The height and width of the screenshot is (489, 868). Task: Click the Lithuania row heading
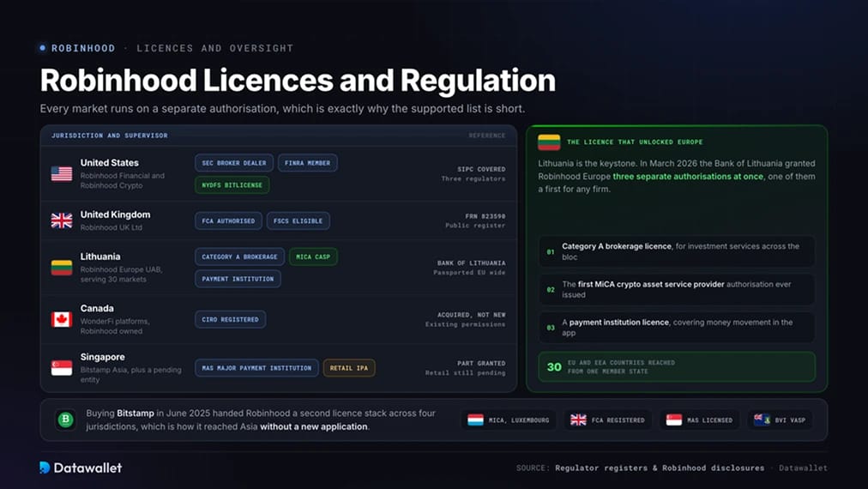pyautogui.click(x=100, y=257)
